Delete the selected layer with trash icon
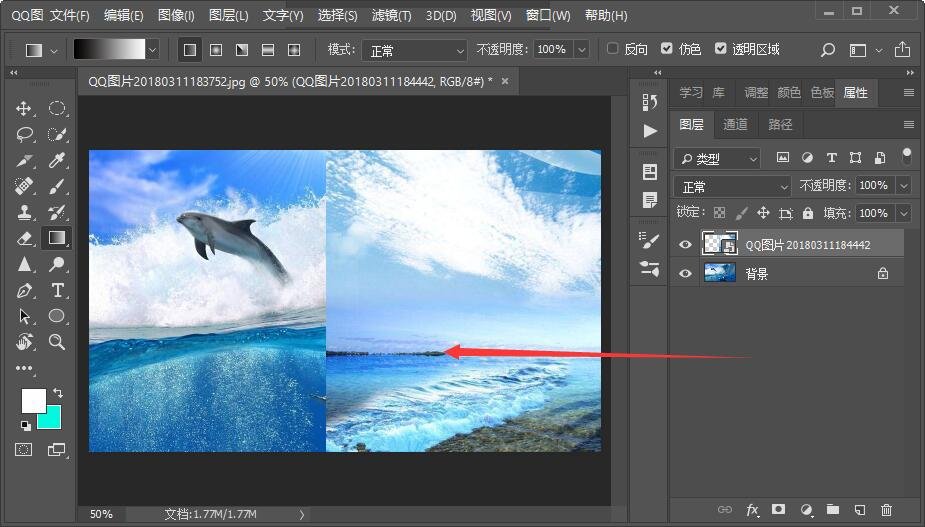Viewport: 925px width, 527px height. 886,509
